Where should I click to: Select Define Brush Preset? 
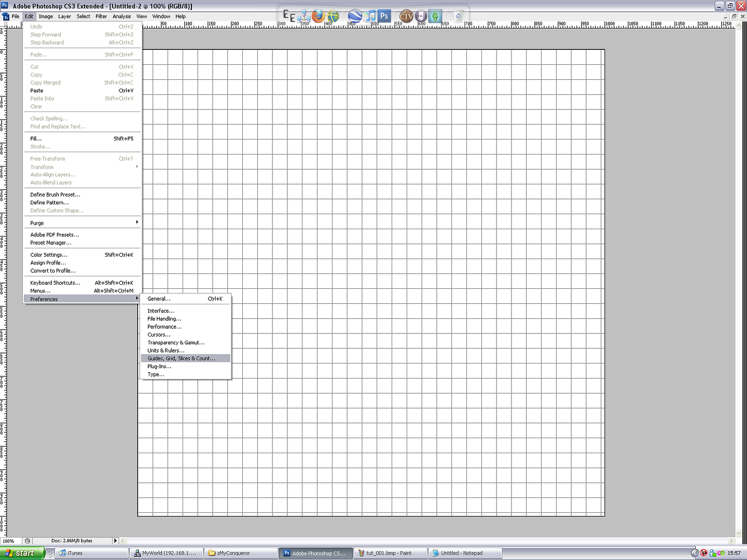[x=82, y=195]
